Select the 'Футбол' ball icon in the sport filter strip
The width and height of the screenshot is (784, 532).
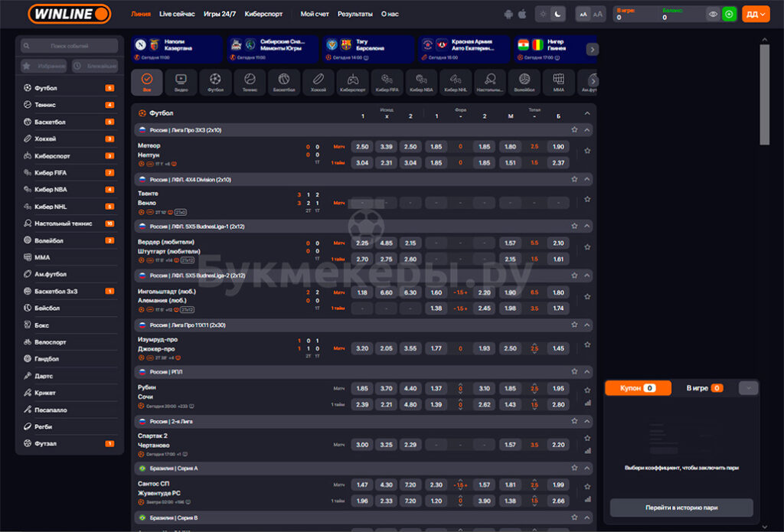215,82
